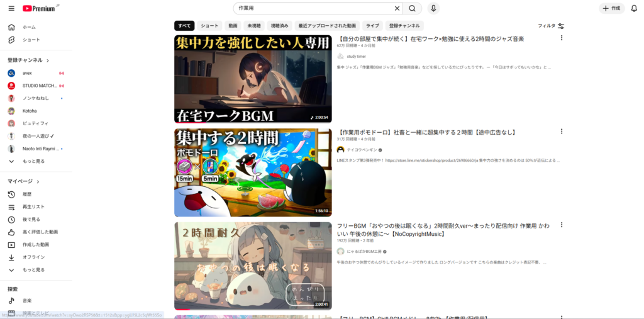Open 履歴 history in sidebar
The height and width of the screenshot is (319, 644).
[x=27, y=194]
